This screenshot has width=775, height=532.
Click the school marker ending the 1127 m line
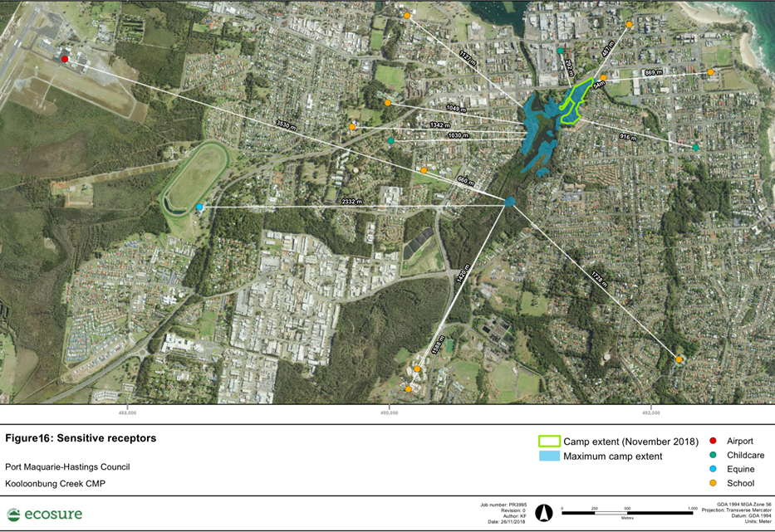(x=407, y=16)
